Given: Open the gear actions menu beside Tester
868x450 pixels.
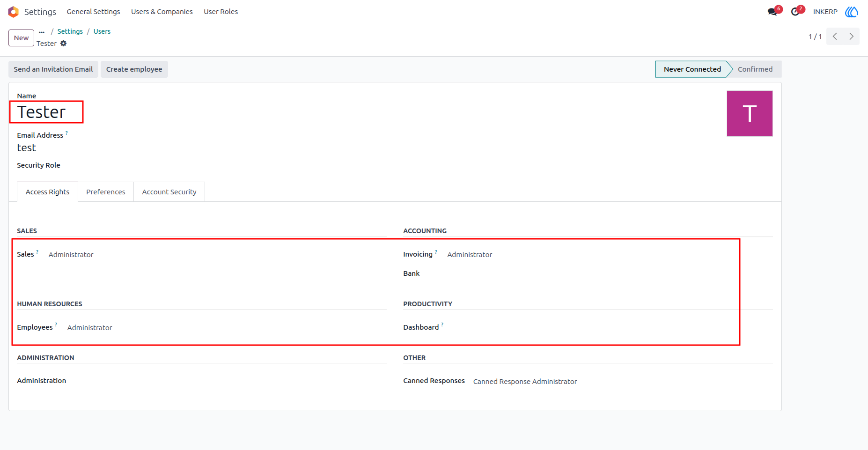Looking at the screenshot, I should (64, 44).
